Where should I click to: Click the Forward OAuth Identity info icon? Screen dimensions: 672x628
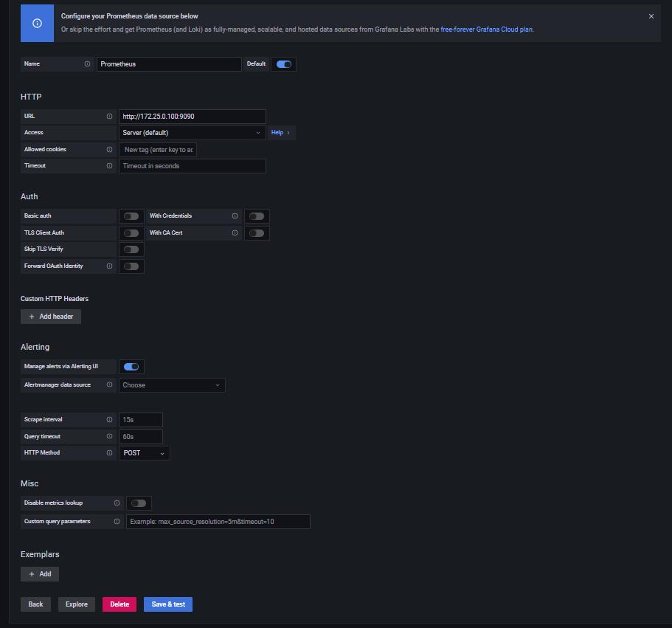pos(109,266)
